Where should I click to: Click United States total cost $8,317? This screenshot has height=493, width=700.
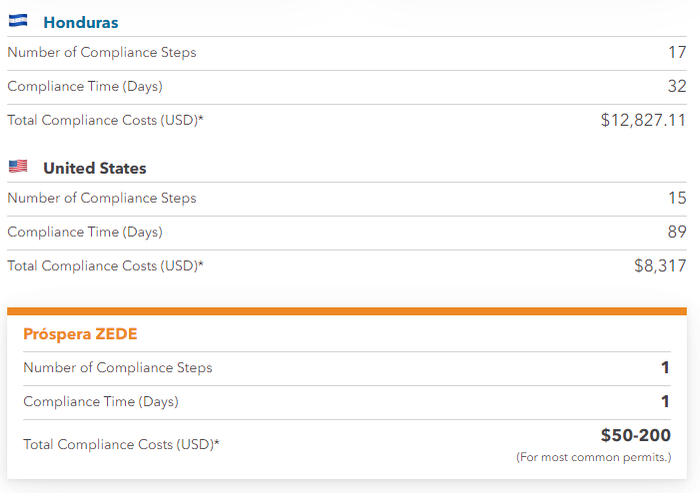660,266
